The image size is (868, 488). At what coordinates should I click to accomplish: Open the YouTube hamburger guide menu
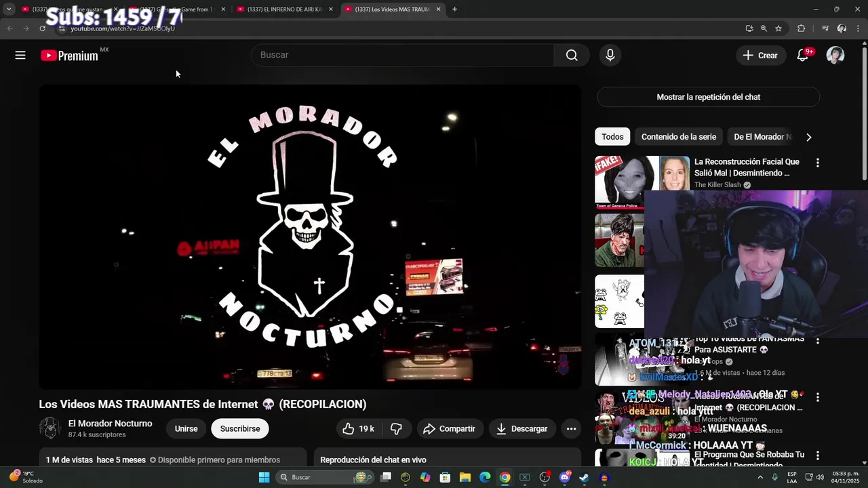[x=20, y=56]
